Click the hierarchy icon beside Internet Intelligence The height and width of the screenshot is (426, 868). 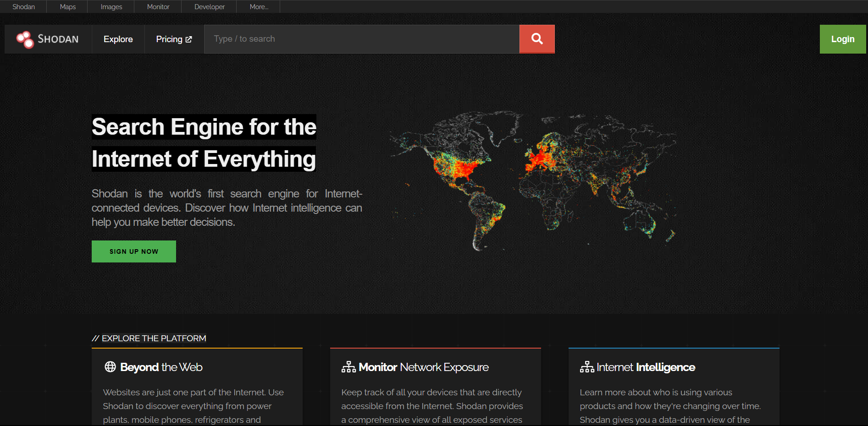tap(586, 366)
